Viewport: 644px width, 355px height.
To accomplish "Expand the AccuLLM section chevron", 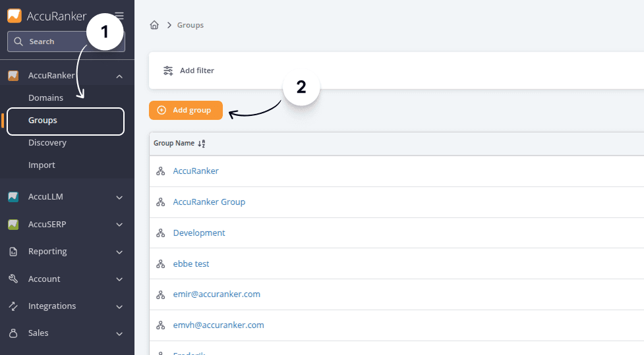I will (119, 198).
